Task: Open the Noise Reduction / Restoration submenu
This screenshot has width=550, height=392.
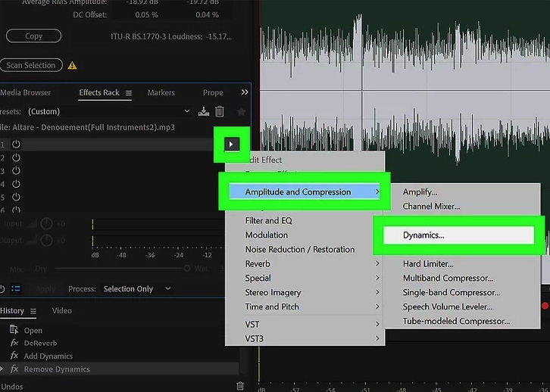Action: [300, 249]
